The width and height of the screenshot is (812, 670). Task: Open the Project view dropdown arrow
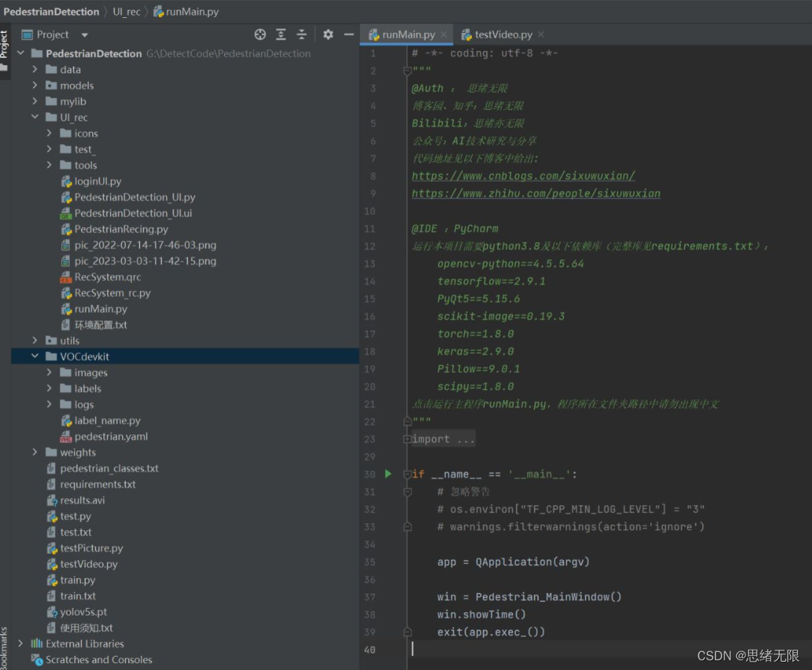(85, 35)
